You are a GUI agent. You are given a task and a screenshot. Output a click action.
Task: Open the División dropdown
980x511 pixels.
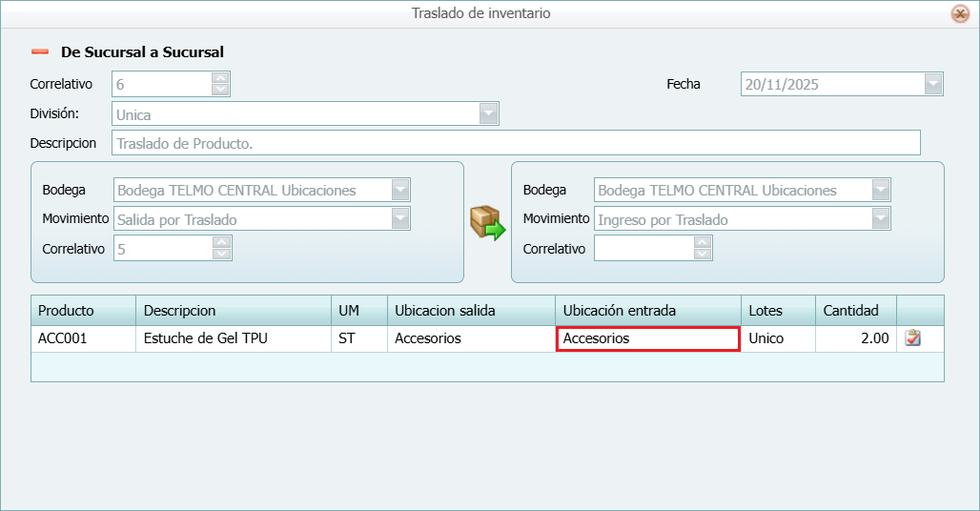(x=488, y=114)
